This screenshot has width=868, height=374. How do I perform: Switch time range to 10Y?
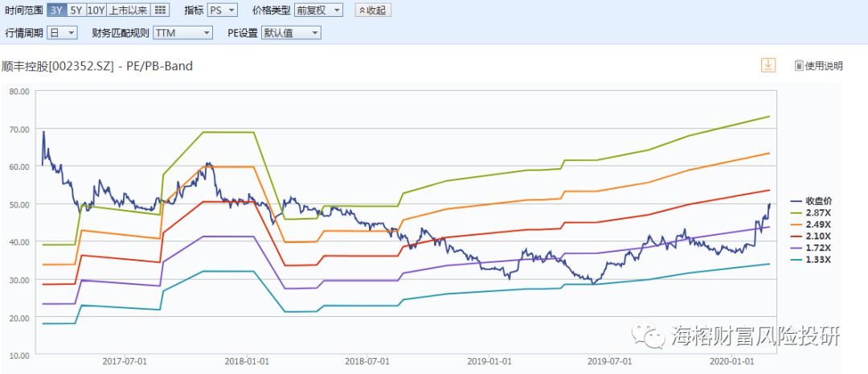(96, 10)
